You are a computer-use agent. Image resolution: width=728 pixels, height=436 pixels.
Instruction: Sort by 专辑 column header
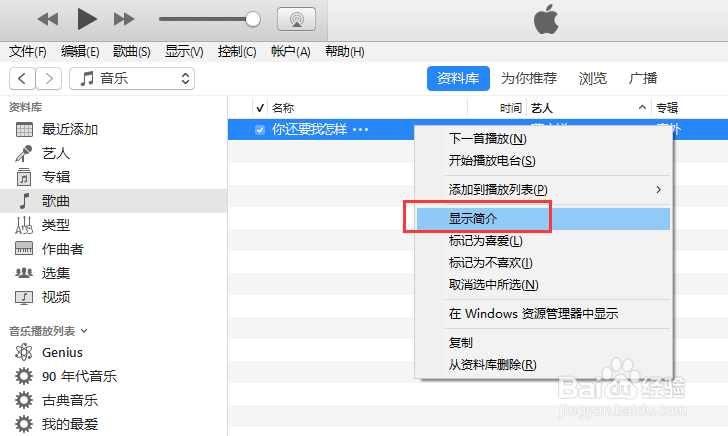[667, 108]
